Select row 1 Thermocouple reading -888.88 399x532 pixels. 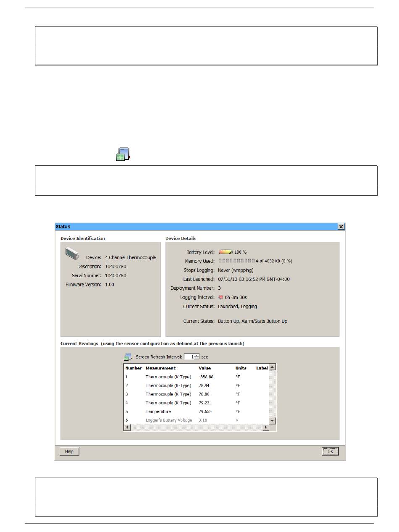coord(196,377)
